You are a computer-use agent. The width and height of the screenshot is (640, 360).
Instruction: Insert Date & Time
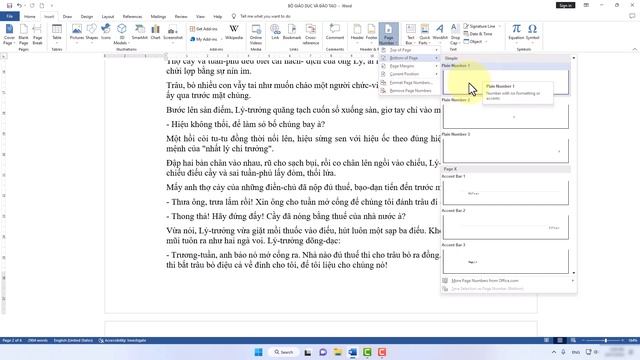(x=478, y=34)
